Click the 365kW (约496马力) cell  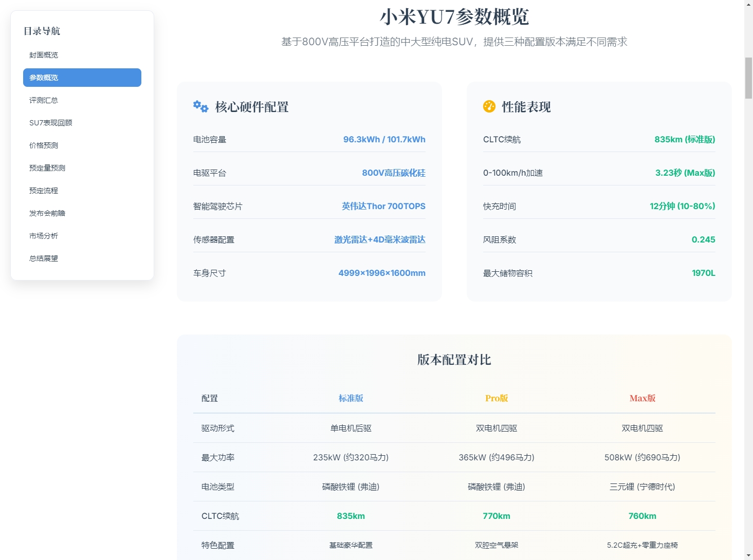coord(497,457)
